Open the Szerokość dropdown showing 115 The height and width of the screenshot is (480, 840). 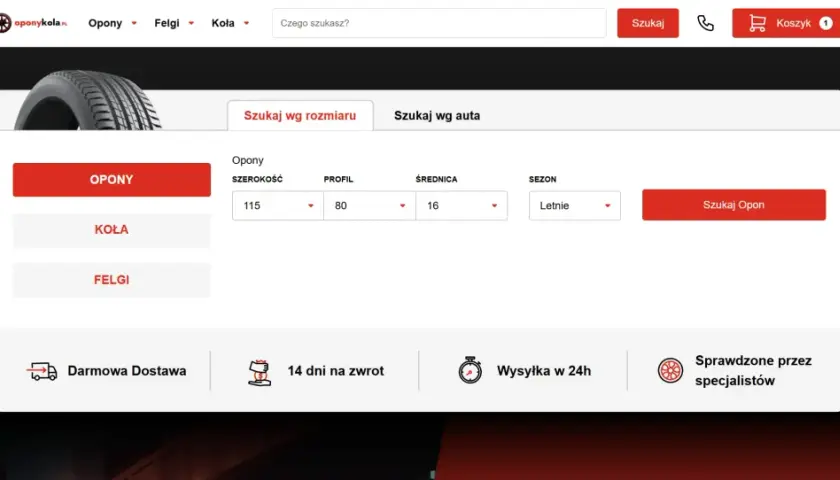[x=278, y=206]
